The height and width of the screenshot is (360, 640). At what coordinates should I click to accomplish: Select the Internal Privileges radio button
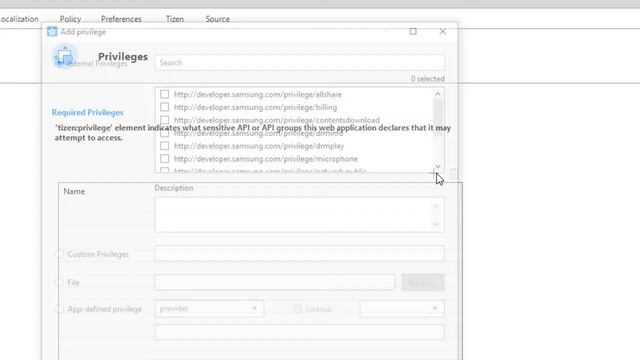[x=60, y=63]
